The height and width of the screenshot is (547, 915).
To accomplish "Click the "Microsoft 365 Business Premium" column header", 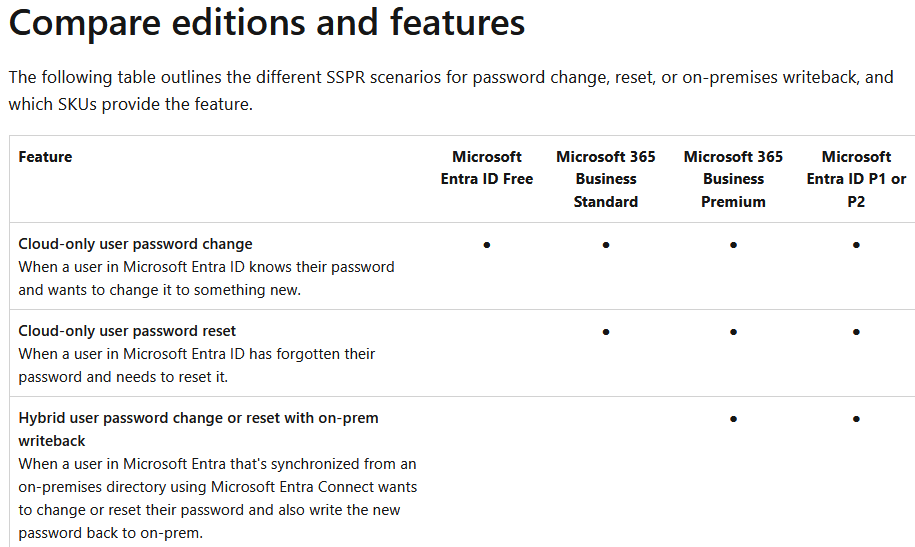I will (x=733, y=179).
